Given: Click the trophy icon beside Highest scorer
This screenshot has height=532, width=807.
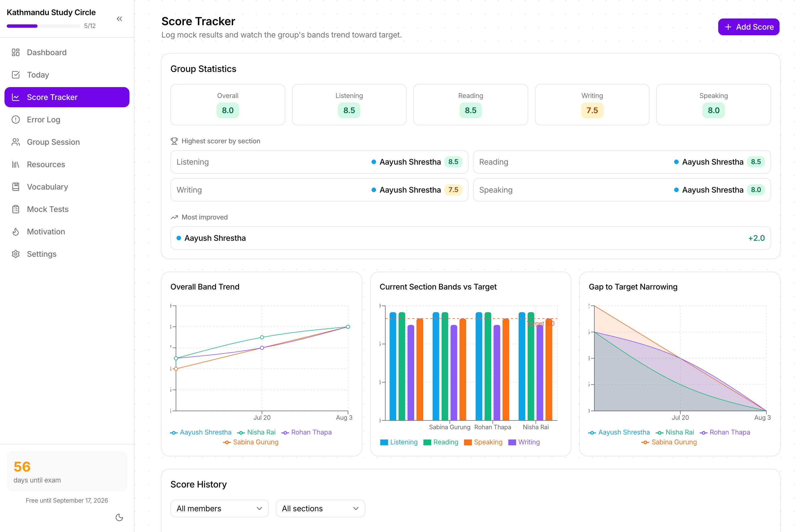Looking at the screenshot, I should coord(174,141).
